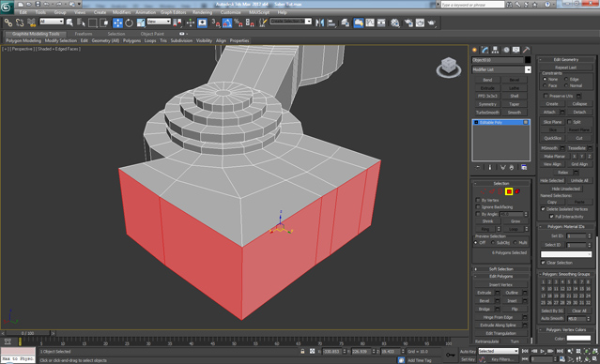Open the Utilities hammer panel tab
Image resolution: width=600 pixels, height=364 pixels.
[527, 50]
